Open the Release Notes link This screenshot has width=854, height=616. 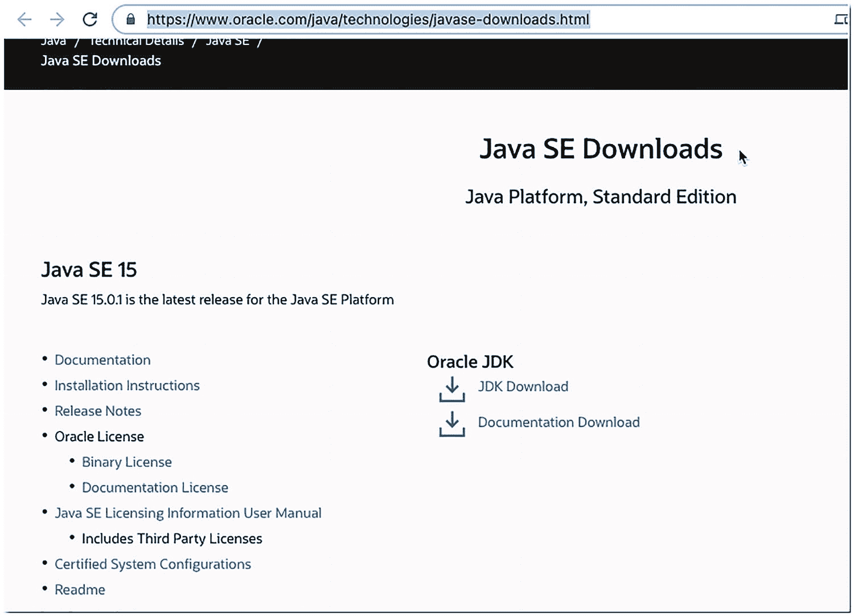click(x=98, y=411)
